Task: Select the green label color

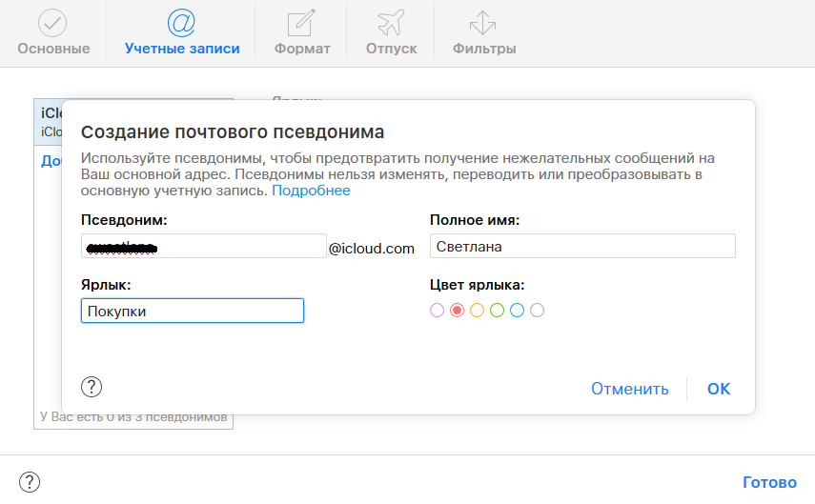Action: coord(497,310)
